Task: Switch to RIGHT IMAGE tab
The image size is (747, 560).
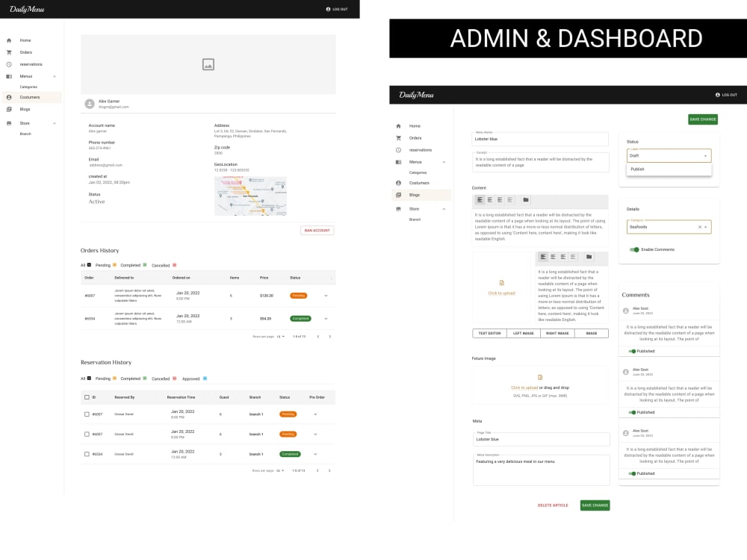Action: coord(557,333)
